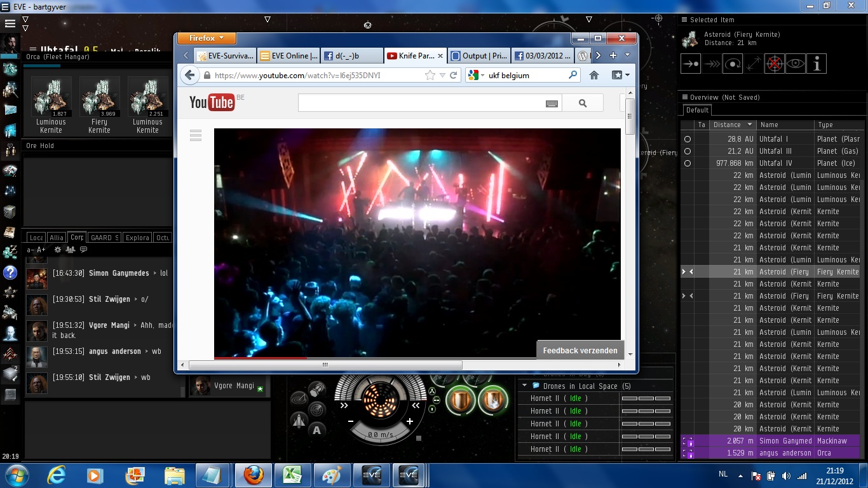This screenshot has height=488, width=868.
Task: Click the chat member list people icon
Action: tap(71, 250)
